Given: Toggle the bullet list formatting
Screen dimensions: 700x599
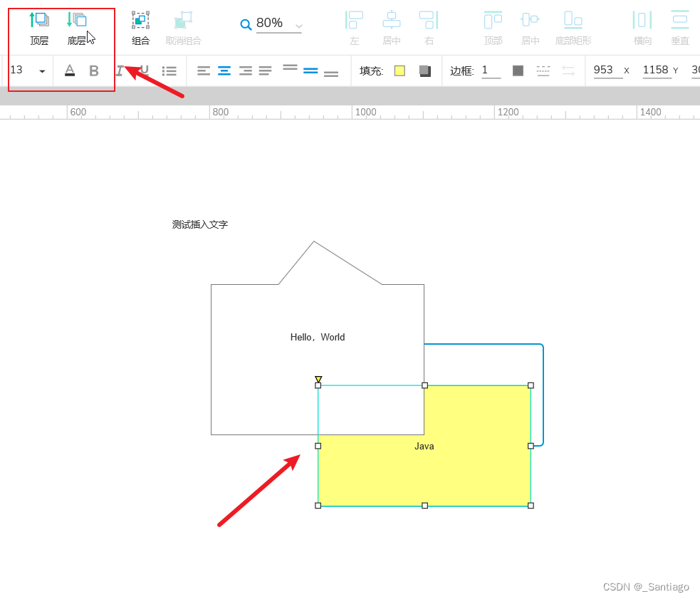Looking at the screenshot, I should [169, 71].
